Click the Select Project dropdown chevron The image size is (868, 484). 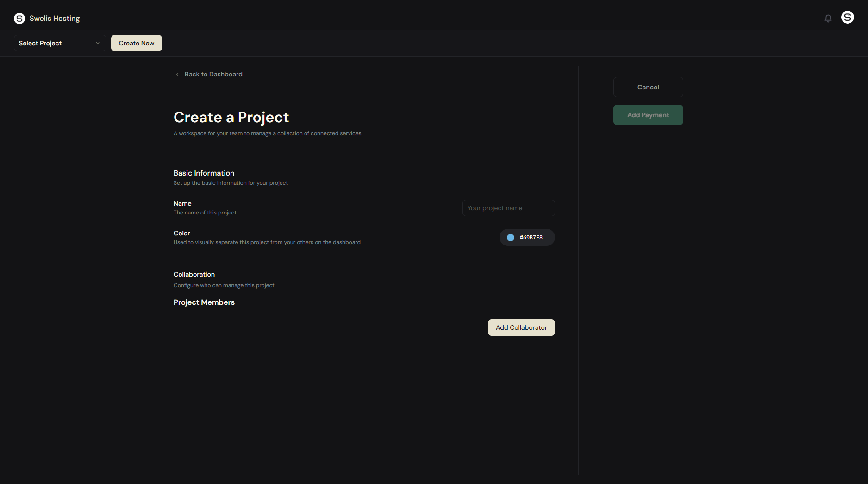click(x=98, y=43)
